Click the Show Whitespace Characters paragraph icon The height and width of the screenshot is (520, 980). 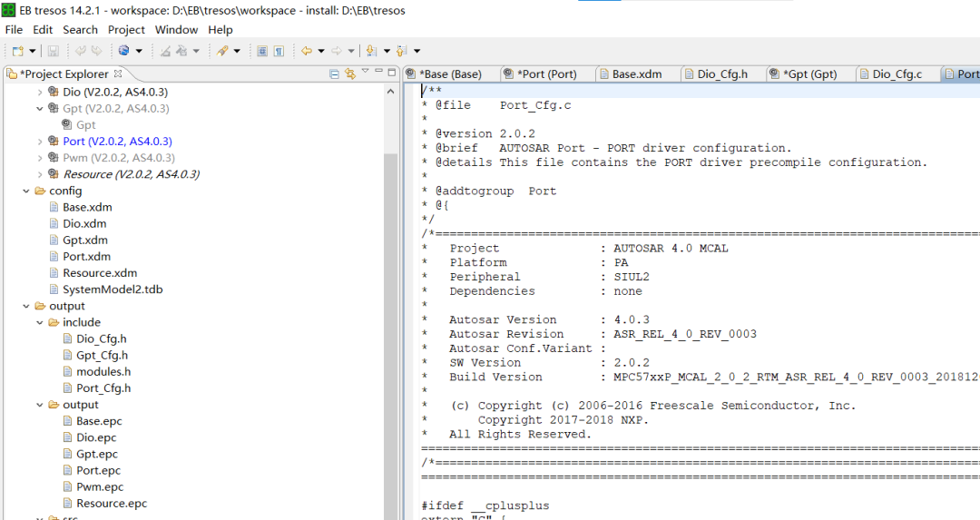[x=279, y=52]
